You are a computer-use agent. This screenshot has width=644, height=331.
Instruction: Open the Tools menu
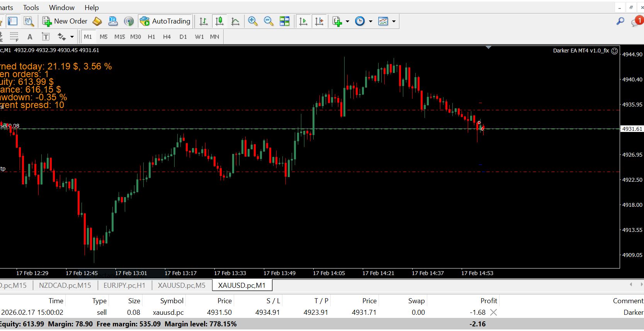click(31, 7)
